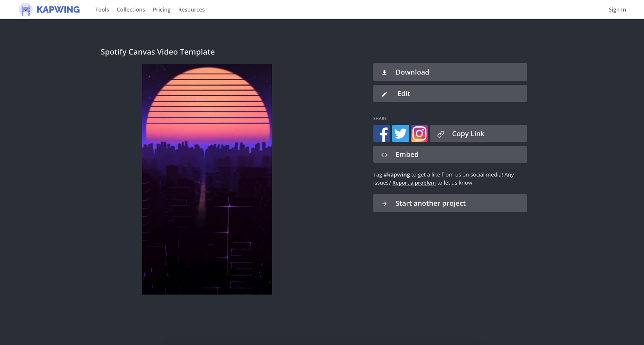Share video on Facebook
The width and height of the screenshot is (644, 345).
point(382,133)
